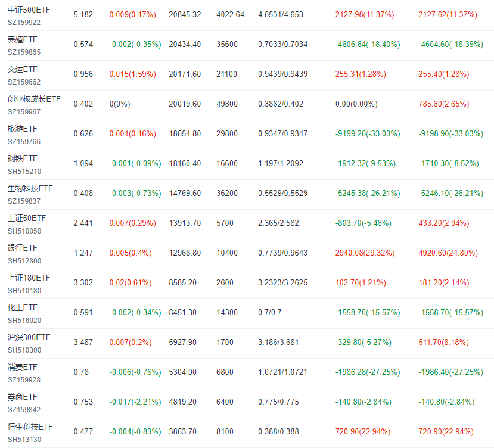Click holdings quantity 49800

click(x=227, y=104)
